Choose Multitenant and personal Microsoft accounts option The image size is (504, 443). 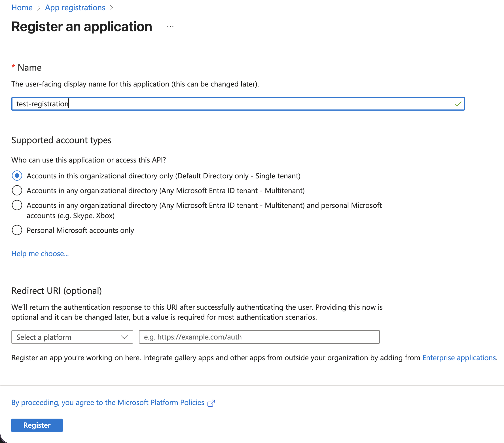(x=17, y=205)
